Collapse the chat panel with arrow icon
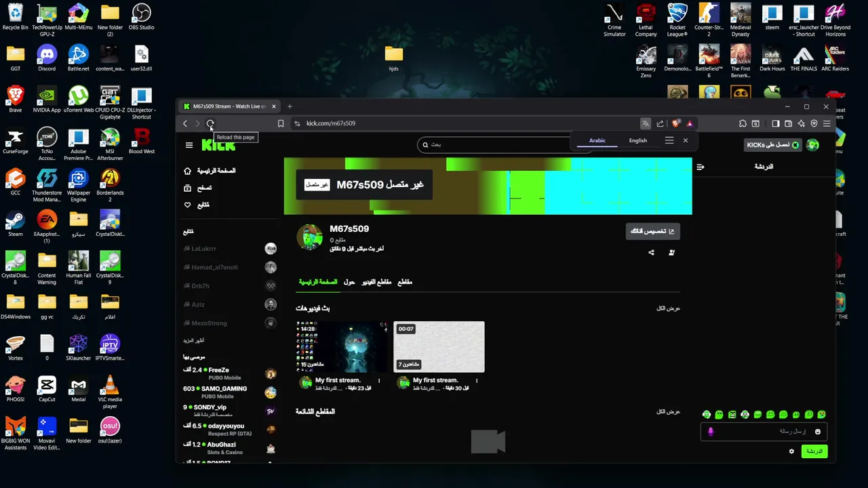868x488 pixels. (x=701, y=167)
